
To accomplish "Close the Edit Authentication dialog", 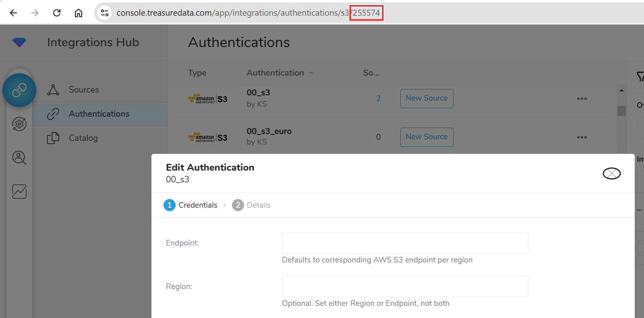I will [611, 173].
